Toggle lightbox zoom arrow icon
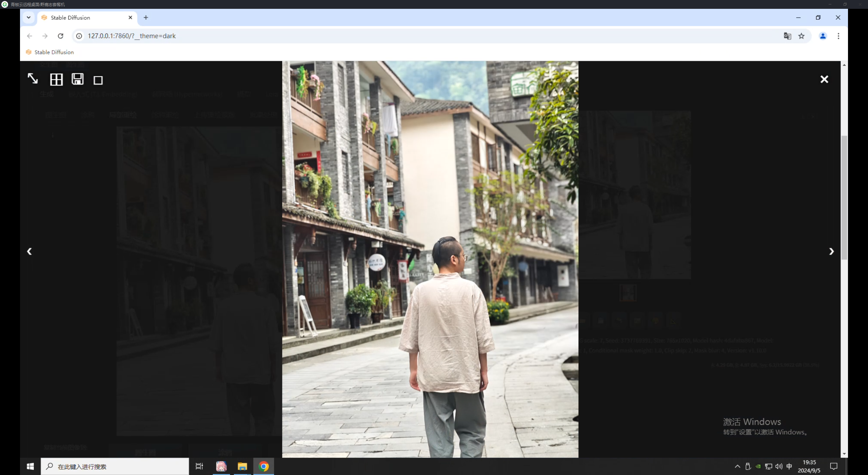 pos(33,79)
